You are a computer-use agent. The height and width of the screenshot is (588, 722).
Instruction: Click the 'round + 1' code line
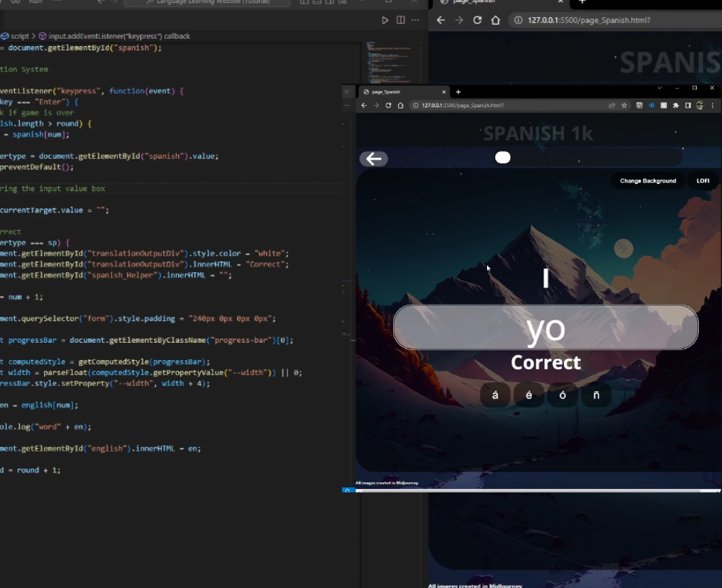(x=38, y=470)
